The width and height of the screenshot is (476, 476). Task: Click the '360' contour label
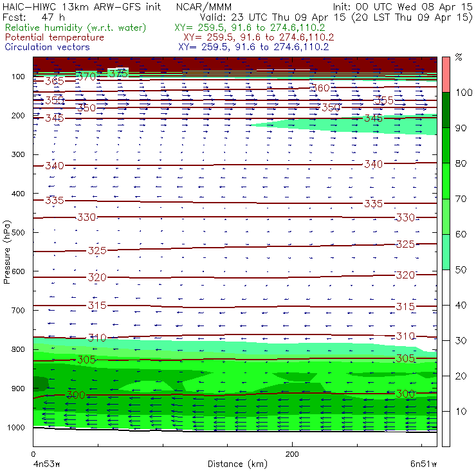click(x=320, y=88)
